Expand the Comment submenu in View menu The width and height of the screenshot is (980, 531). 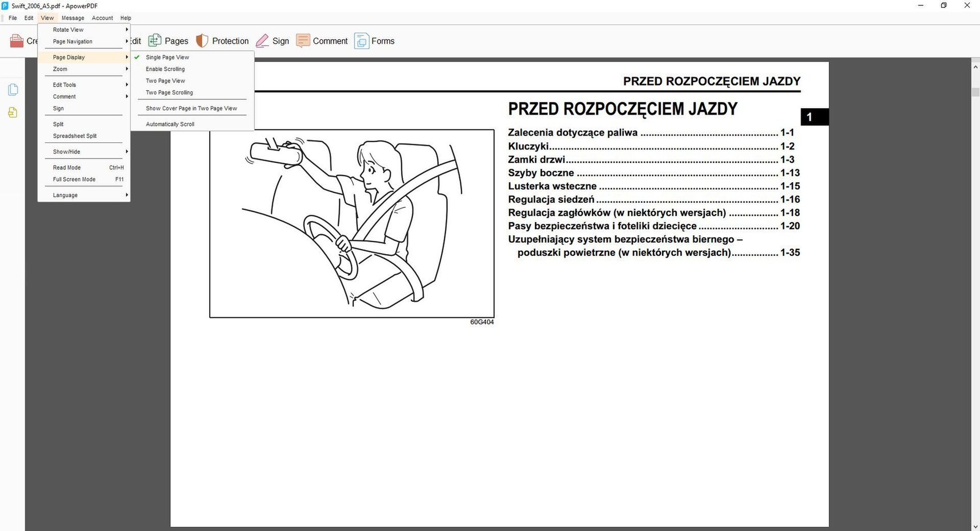(84, 97)
